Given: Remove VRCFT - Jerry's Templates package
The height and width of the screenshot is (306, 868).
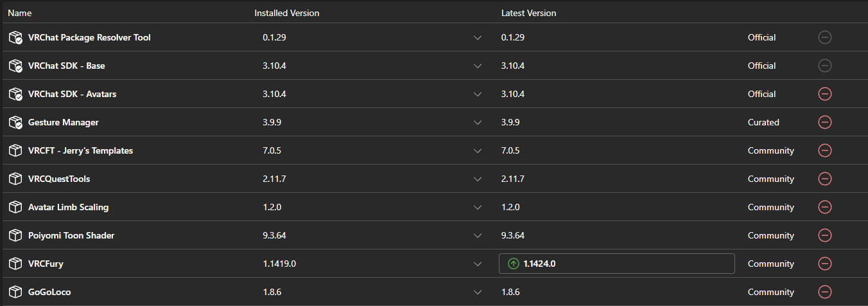Looking at the screenshot, I should tap(825, 150).
